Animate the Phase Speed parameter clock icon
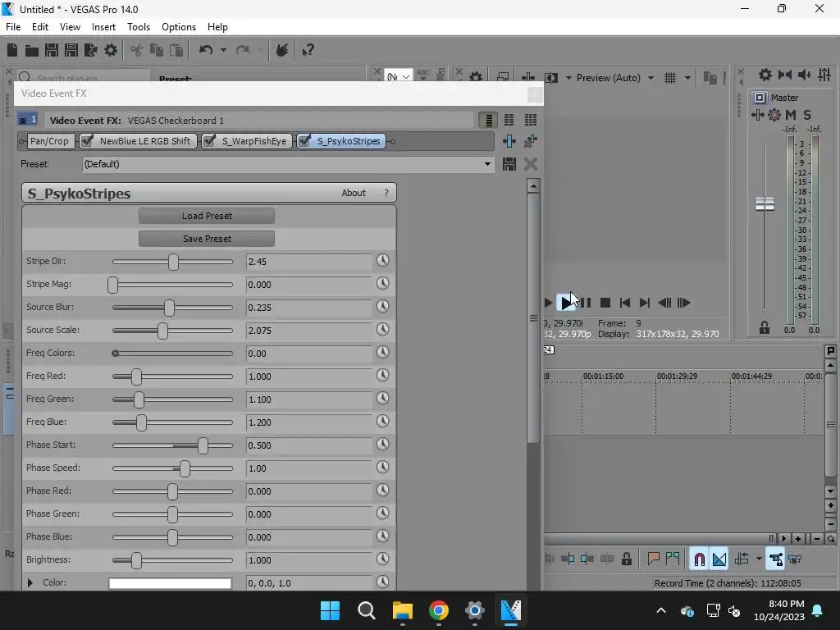This screenshot has height=630, width=840. point(382,467)
